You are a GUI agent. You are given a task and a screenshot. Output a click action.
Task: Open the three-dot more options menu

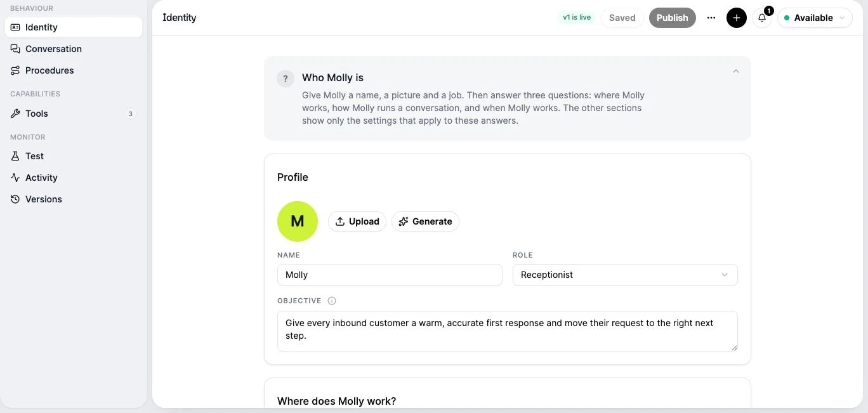[711, 18]
